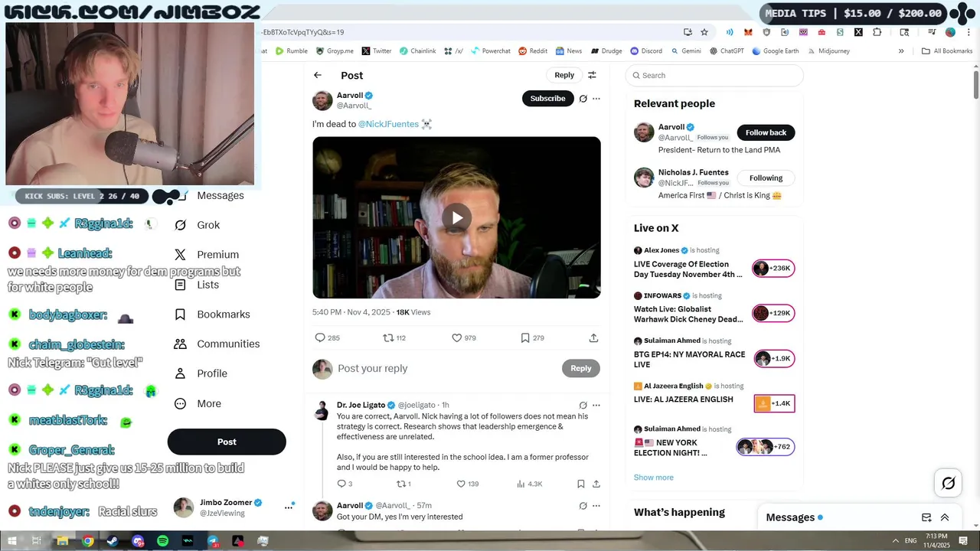Repost the post showing 112 reposts
Image resolution: width=980 pixels, height=551 pixels.
click(388, 337)
